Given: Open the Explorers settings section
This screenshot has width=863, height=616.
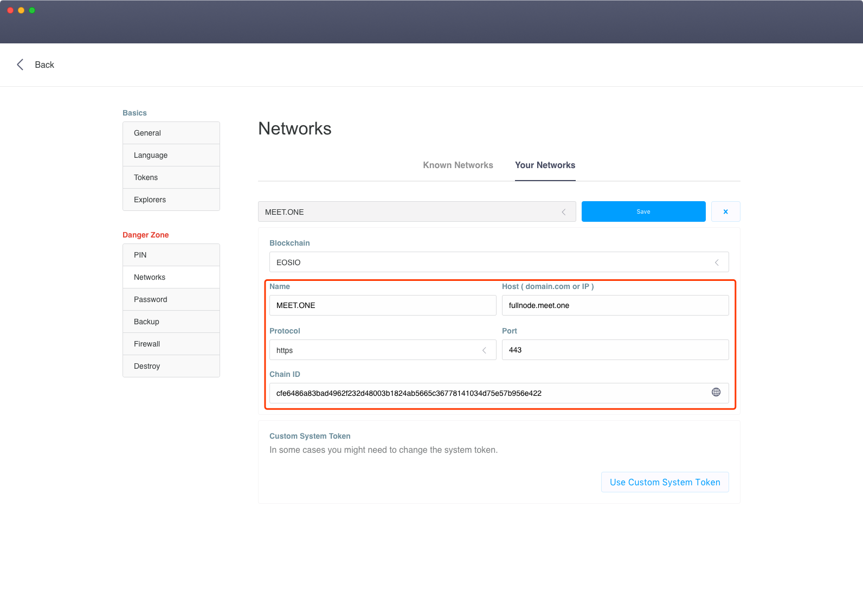Looking at the screenshot, I should [171, 200].
